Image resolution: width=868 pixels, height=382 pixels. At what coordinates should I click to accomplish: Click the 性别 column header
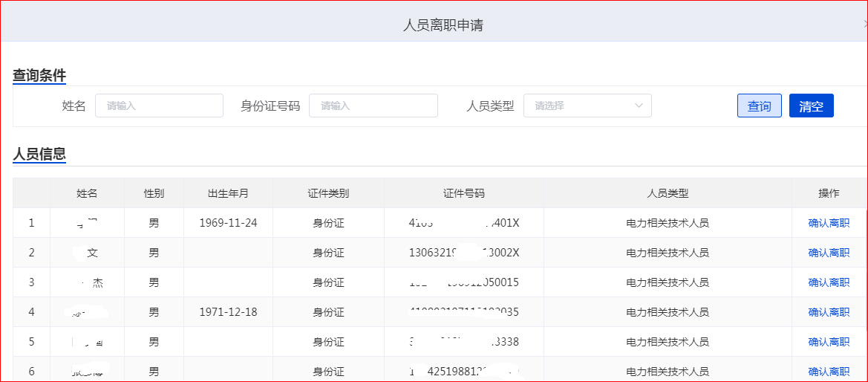(154, 193)
